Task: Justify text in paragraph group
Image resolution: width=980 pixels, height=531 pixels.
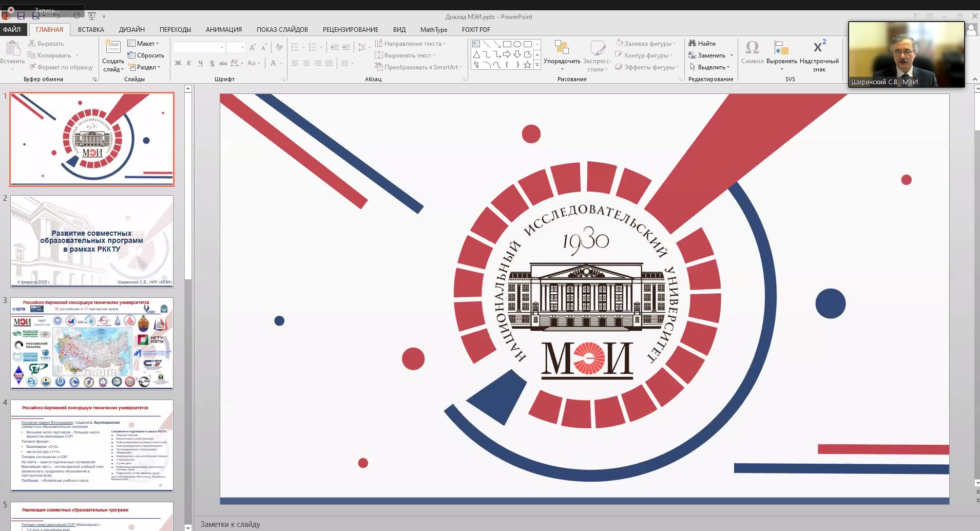Action: tap(329, 63)
